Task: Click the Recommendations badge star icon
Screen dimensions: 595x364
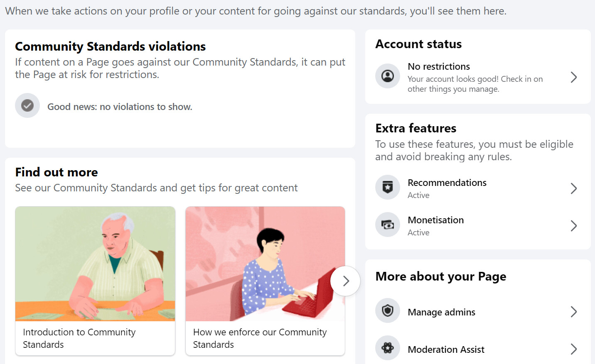Action: point(388,187)
